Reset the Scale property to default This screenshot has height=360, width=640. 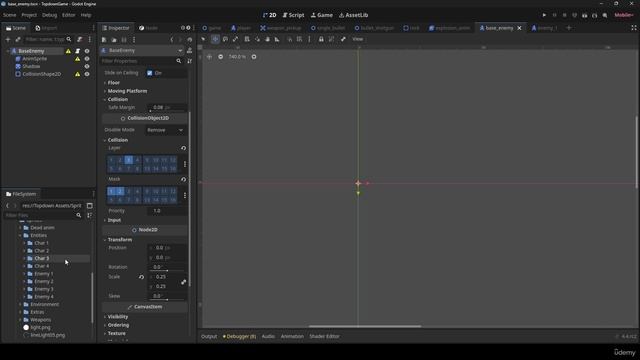click(141, 277)
